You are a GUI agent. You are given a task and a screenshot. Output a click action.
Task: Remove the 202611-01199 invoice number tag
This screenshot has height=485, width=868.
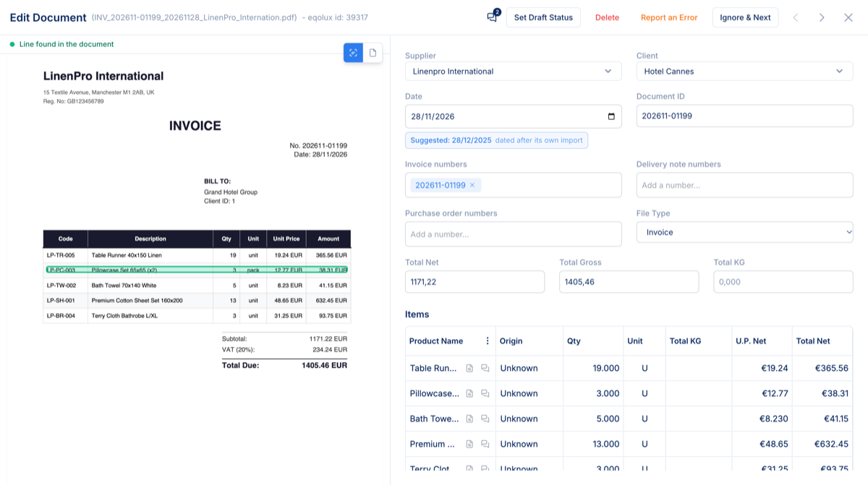(x=472, y=185)
